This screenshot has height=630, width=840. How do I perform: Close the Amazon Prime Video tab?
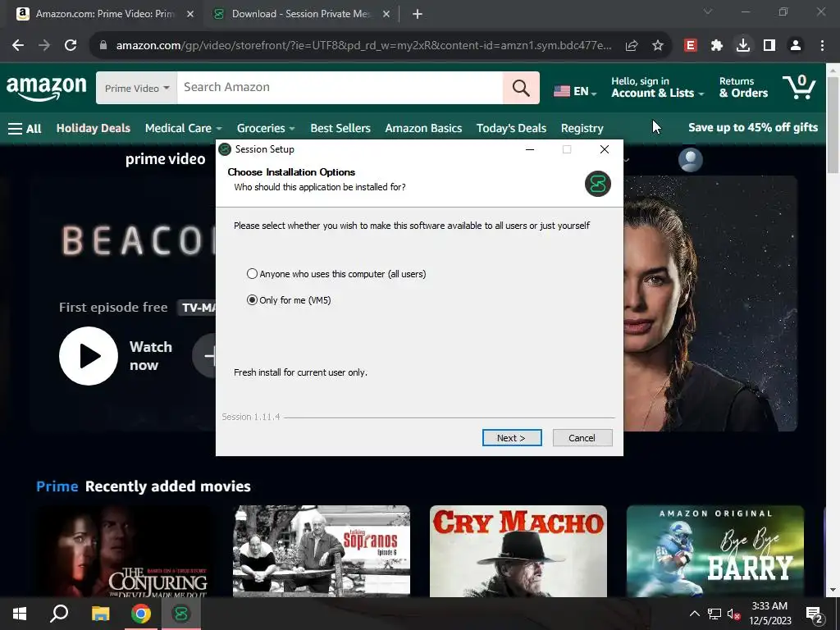coord(190,14)
